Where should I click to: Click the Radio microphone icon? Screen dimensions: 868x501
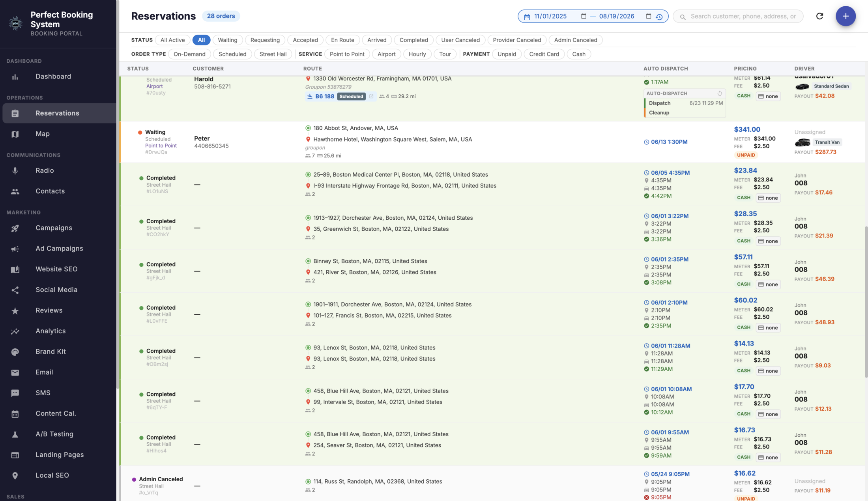tap(15, 171)
